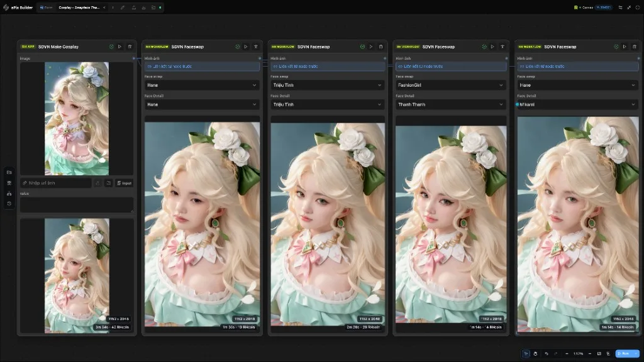Zoom out the canvas with minus button

click(x=567, y=353)
